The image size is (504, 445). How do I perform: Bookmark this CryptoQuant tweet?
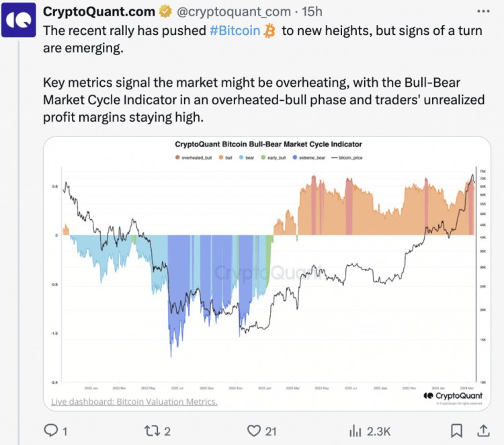[x=457, y=430]
